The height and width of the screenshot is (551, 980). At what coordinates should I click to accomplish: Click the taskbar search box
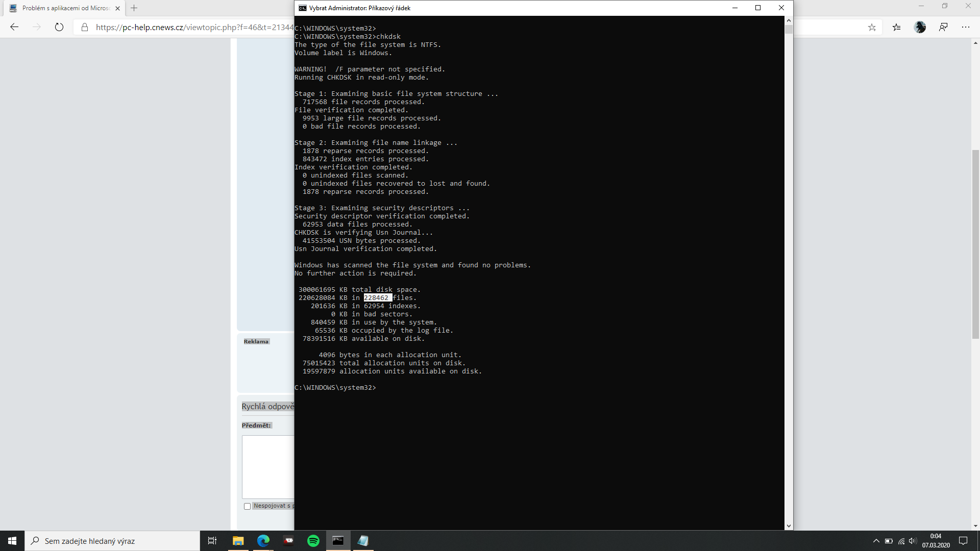pyautogui.click(x=112, y=541)
